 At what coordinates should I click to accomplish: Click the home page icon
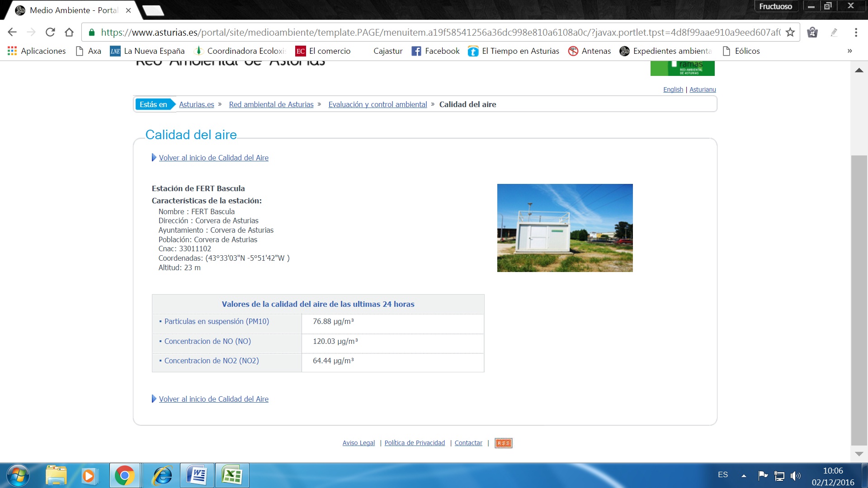pyautogui.click(x=69, y=32)
